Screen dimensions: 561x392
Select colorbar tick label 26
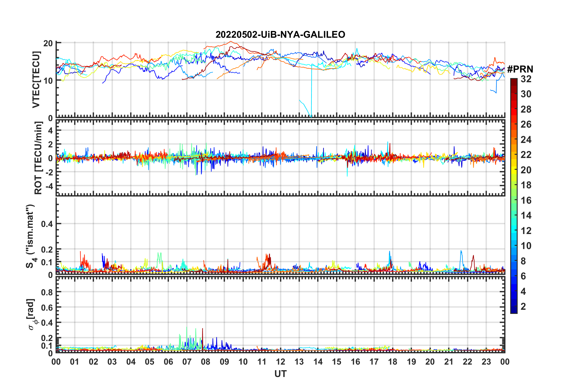(526, 124)
